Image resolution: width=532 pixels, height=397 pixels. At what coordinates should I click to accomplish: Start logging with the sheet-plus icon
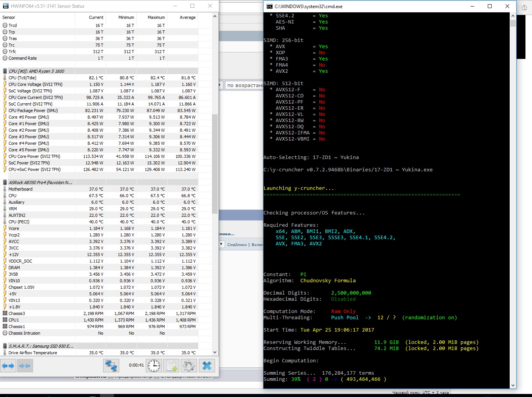[172, 366]
